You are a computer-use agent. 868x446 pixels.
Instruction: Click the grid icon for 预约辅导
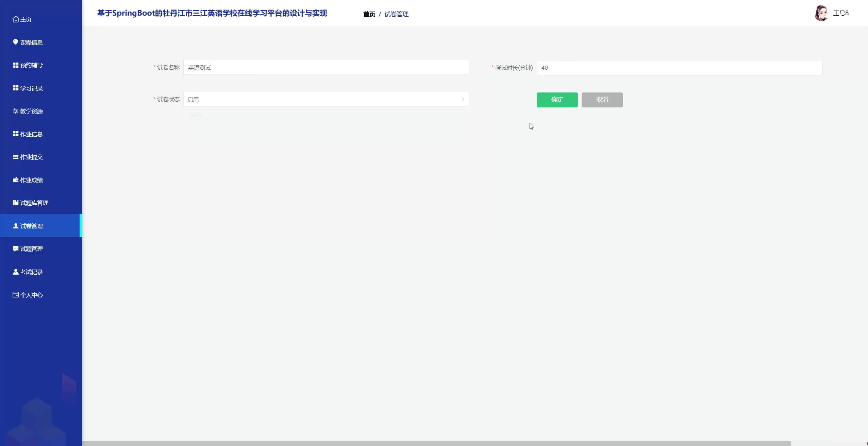pyautogui.click(x=16, y=65)
